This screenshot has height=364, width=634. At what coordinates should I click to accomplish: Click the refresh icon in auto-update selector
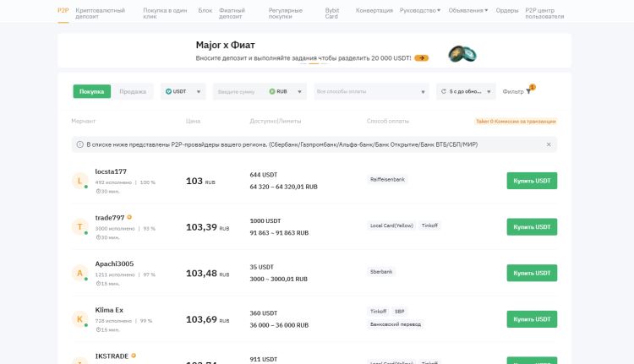click(x=444, y=91)
